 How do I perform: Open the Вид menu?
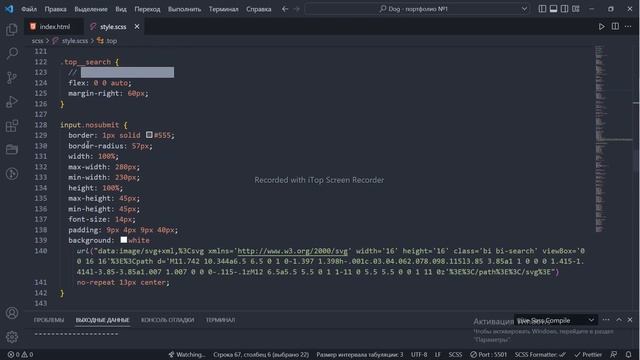coord(121,9)
